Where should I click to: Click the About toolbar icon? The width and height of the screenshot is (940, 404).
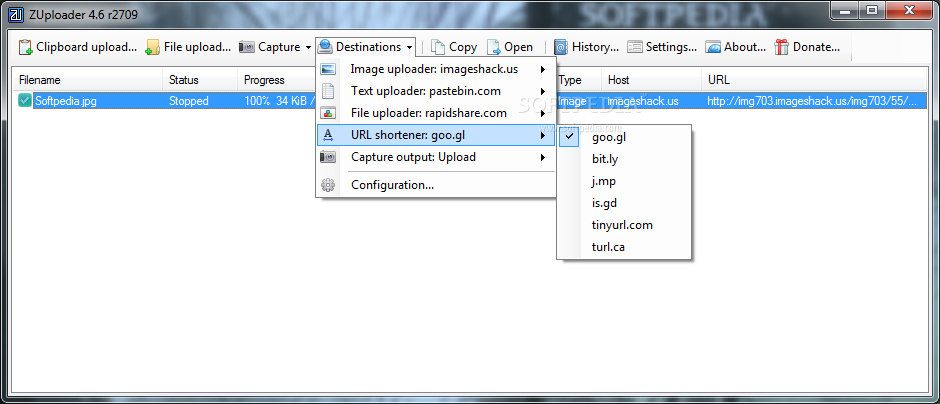(713, 47)
